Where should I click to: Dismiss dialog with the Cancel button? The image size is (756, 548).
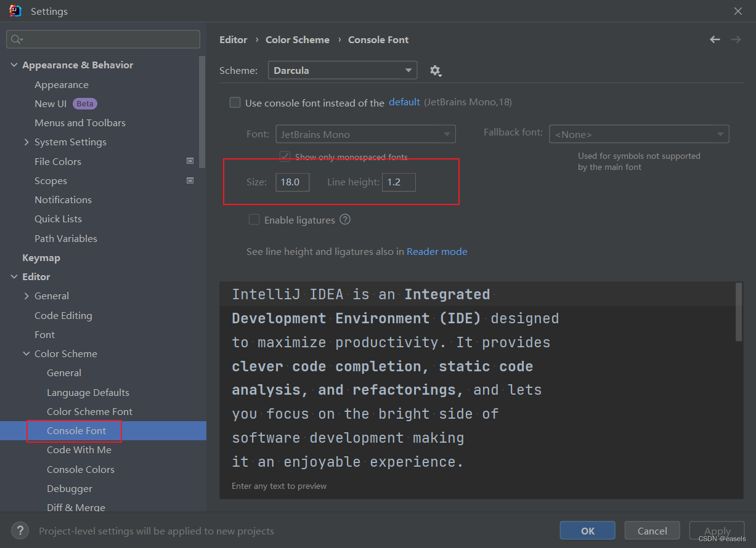(652, 531)
